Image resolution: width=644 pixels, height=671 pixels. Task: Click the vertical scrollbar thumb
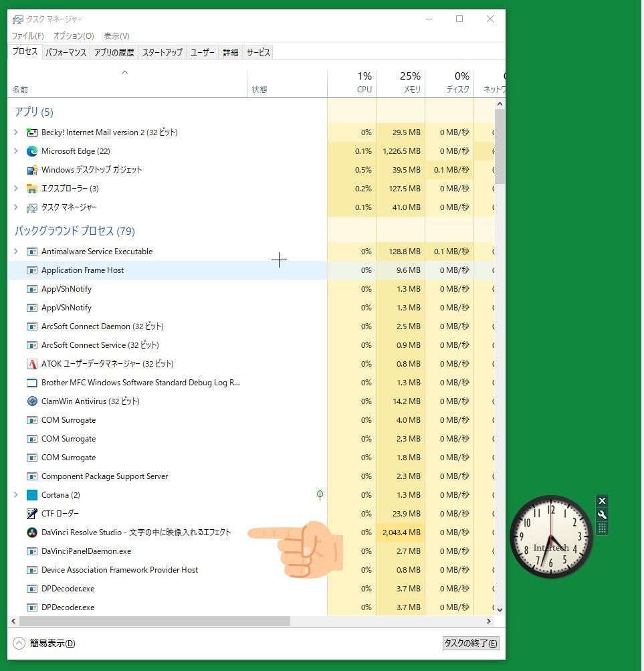coord(500,147)
